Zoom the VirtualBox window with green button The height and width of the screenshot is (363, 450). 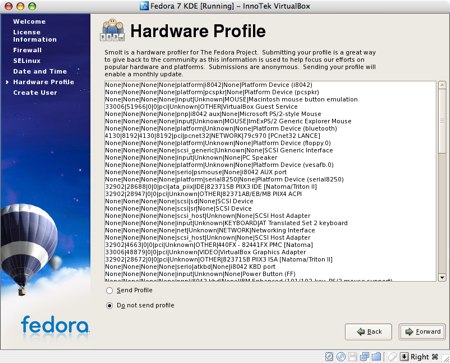pyautogui.click(x=32, y=6)
